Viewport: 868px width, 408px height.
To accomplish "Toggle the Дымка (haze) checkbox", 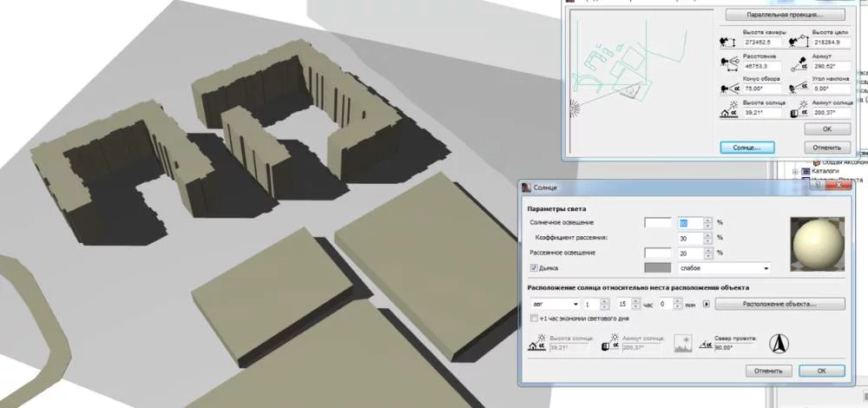I will pos(534,268).
